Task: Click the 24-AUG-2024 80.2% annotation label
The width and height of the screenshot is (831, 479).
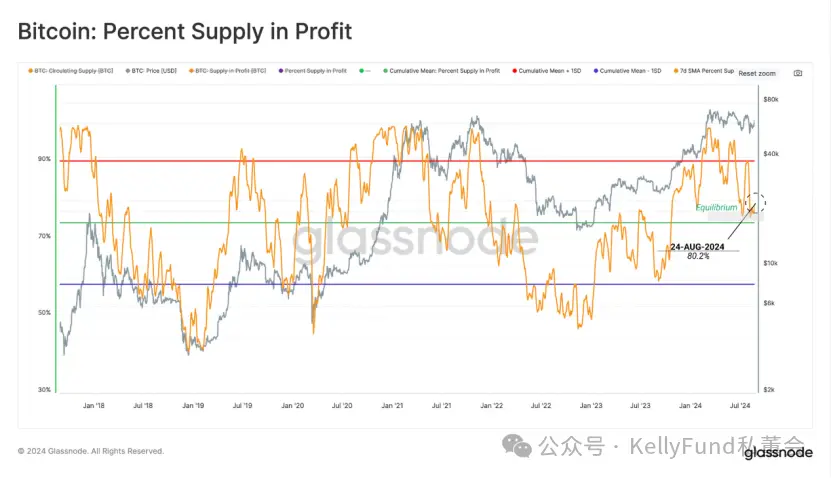Action: coord(696,250)
